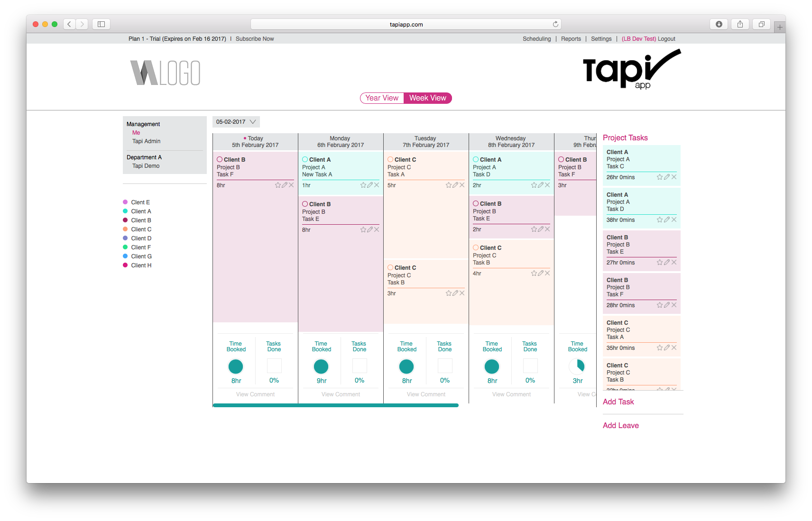View comment for Sunday 5th February
Image resolution: width=812 pixels, height=521 pixels.
click(x=255, y=394)
